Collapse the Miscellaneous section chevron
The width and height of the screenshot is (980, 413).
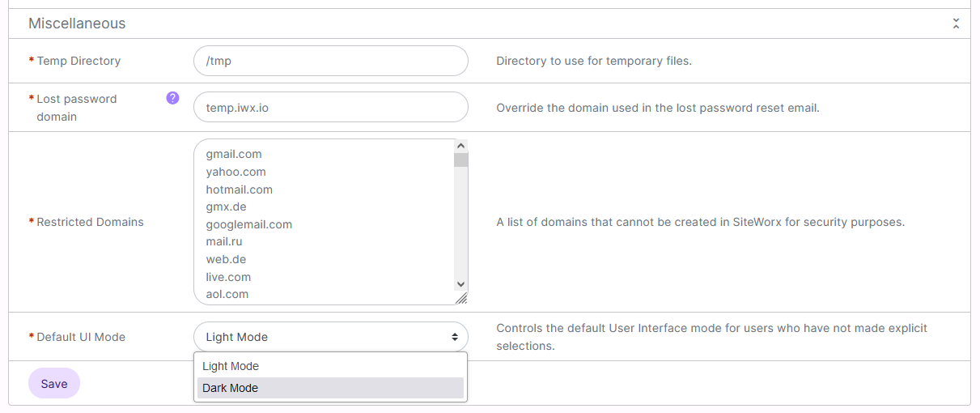956,23
